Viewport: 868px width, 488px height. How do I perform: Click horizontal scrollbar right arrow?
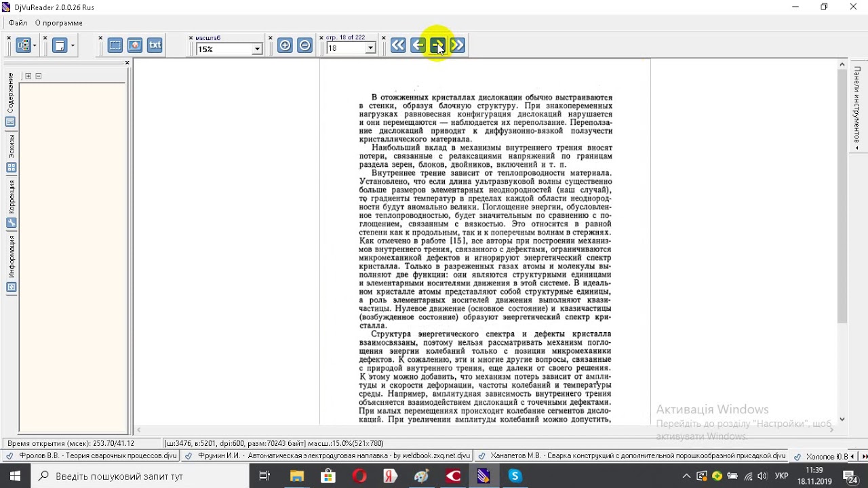(831, 430)
